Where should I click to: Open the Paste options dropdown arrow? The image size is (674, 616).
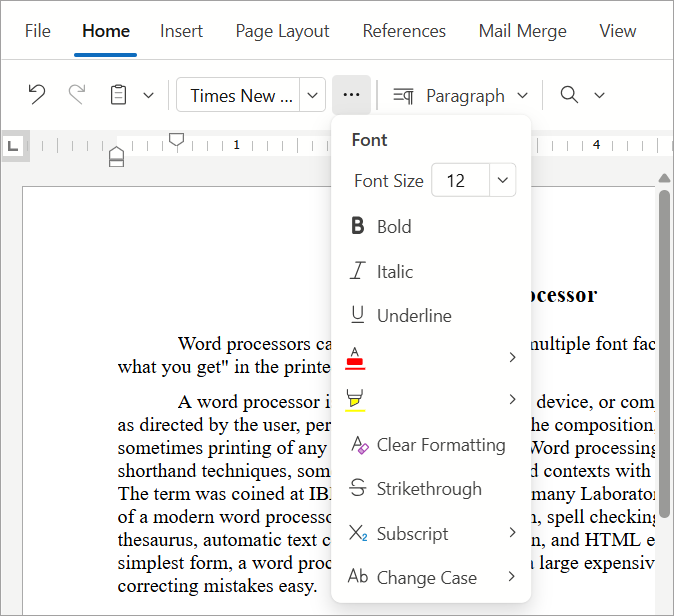coord(148,95)
